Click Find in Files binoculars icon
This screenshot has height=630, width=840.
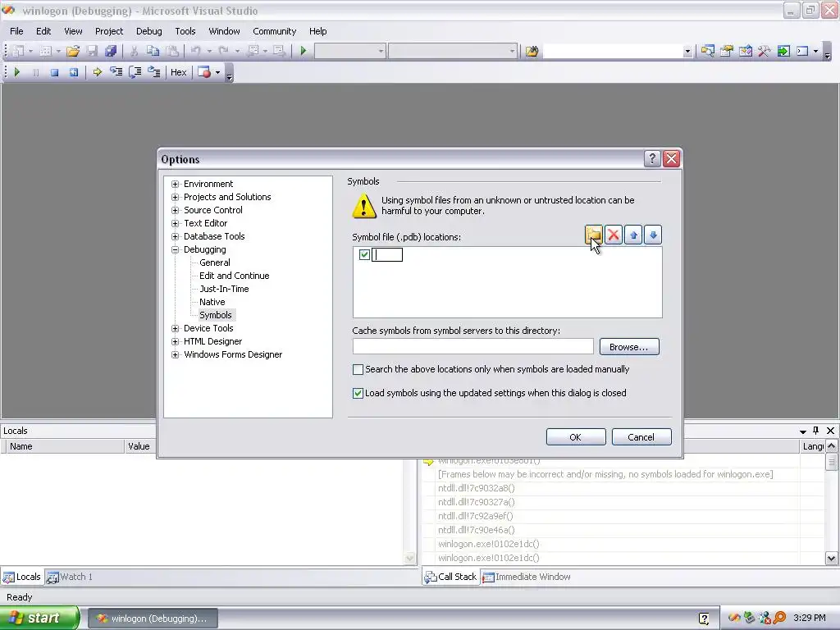532,51
